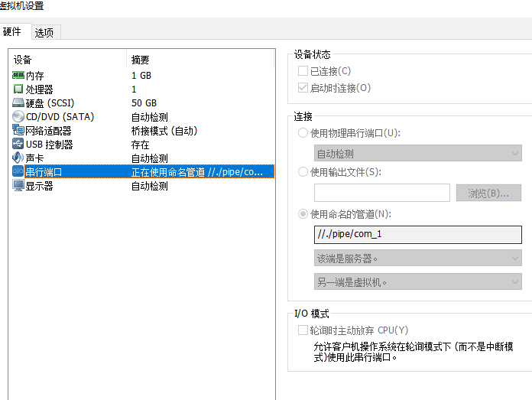The height and width of the screenshot is (400, 532).
Task: Select the 处理器 device row label
Action: [39, 89]
